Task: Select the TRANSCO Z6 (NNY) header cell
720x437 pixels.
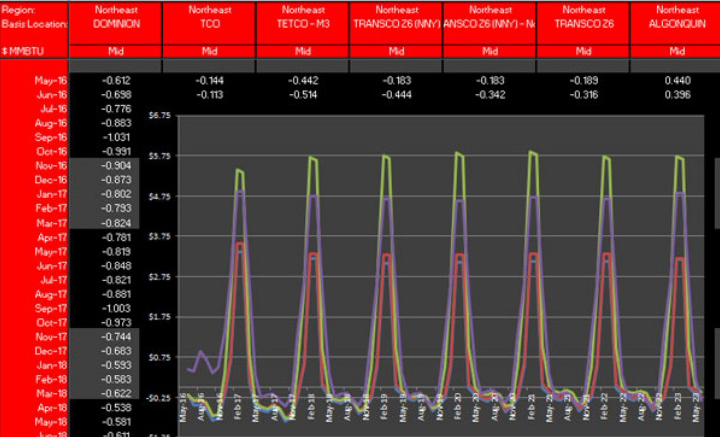Action: click(x=397, y=24)
